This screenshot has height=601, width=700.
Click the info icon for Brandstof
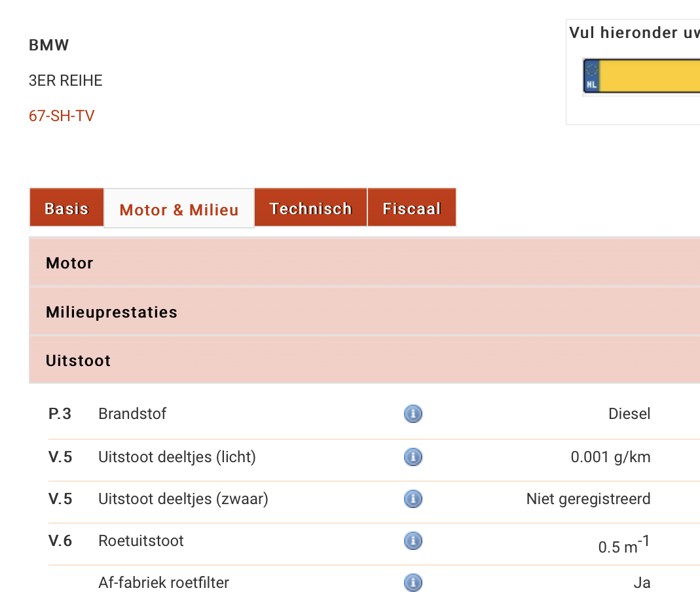click(x=413, y=414)
